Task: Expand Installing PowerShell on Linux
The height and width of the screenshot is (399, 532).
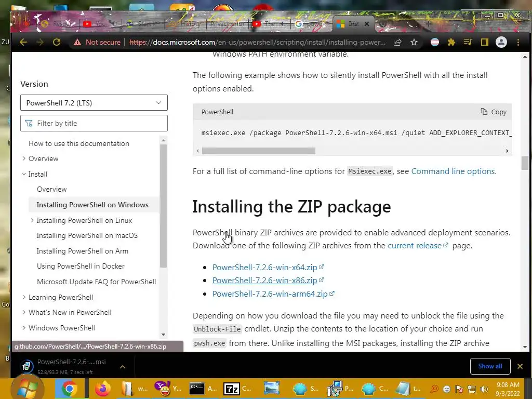Action: tap(32, 220)
